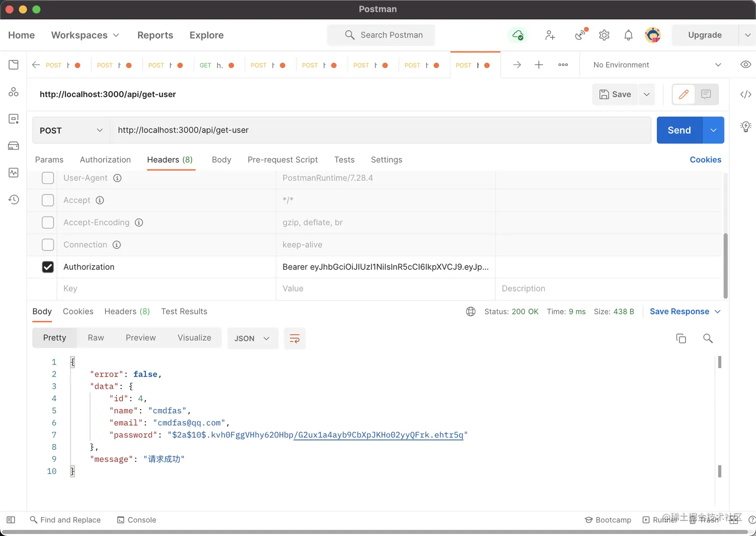Switch to the Params tab
This screenshot has height=536, width=756.
pyautogui.click(x=49, y=159)
